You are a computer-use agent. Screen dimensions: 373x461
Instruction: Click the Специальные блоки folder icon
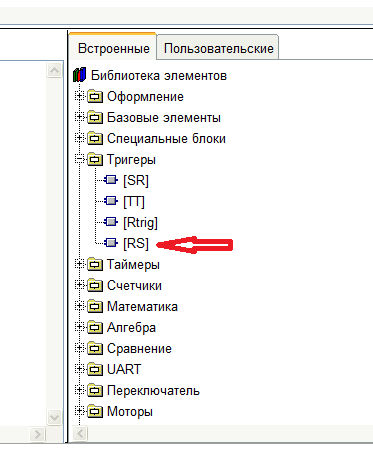tap(95, 138)
